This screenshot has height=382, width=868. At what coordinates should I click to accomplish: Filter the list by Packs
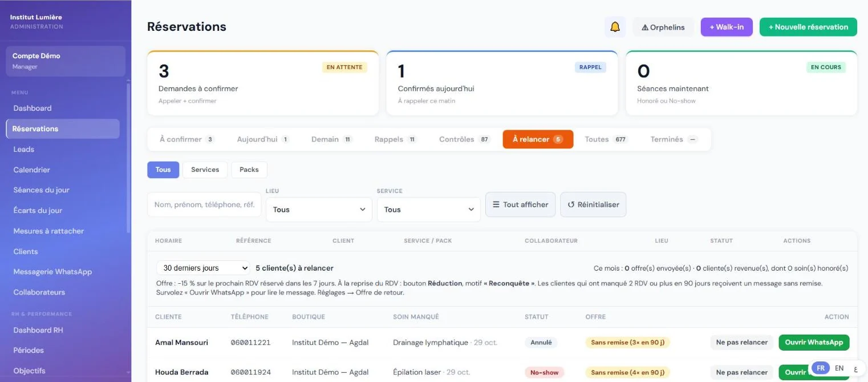(249, 170)
